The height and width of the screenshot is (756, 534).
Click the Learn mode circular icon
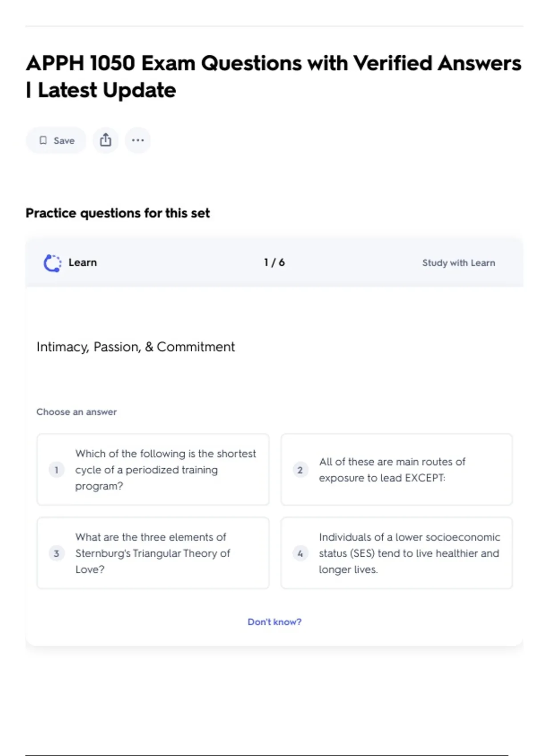pos(53,263)
